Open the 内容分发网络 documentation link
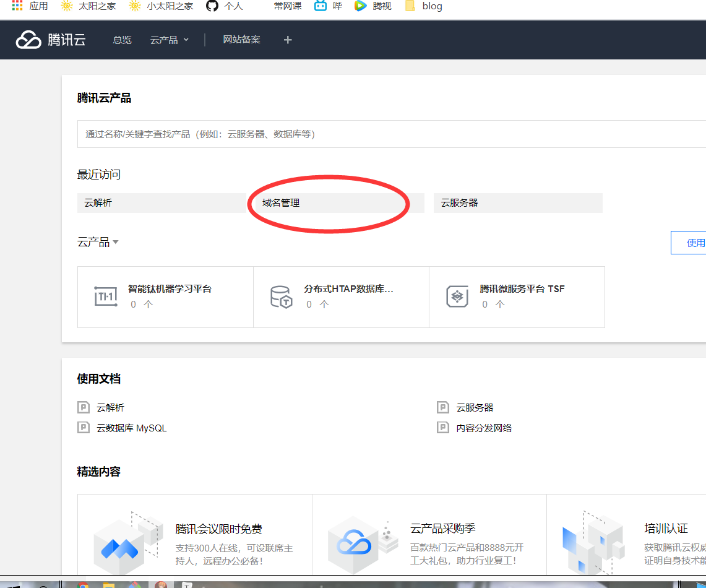 tap(484, 428)
